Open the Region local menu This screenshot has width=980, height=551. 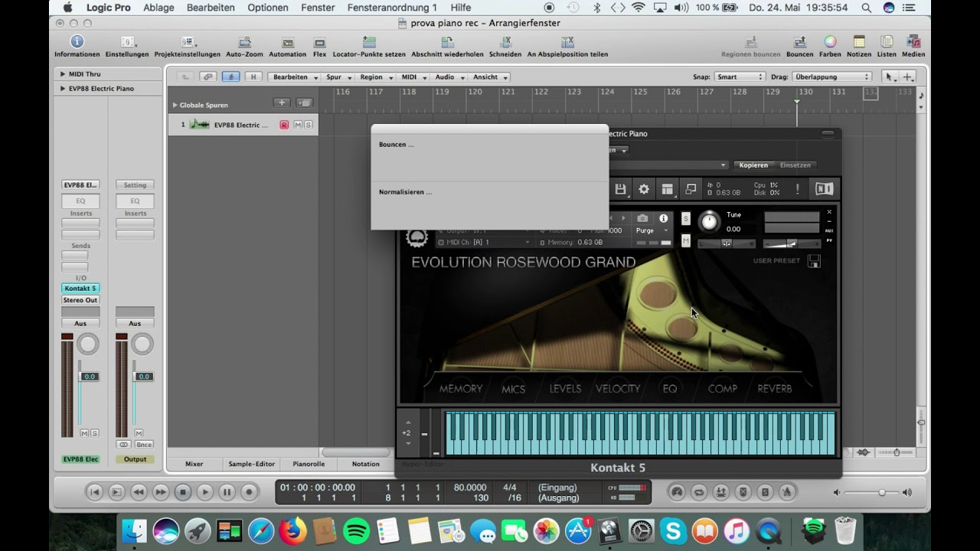(375, 77)
